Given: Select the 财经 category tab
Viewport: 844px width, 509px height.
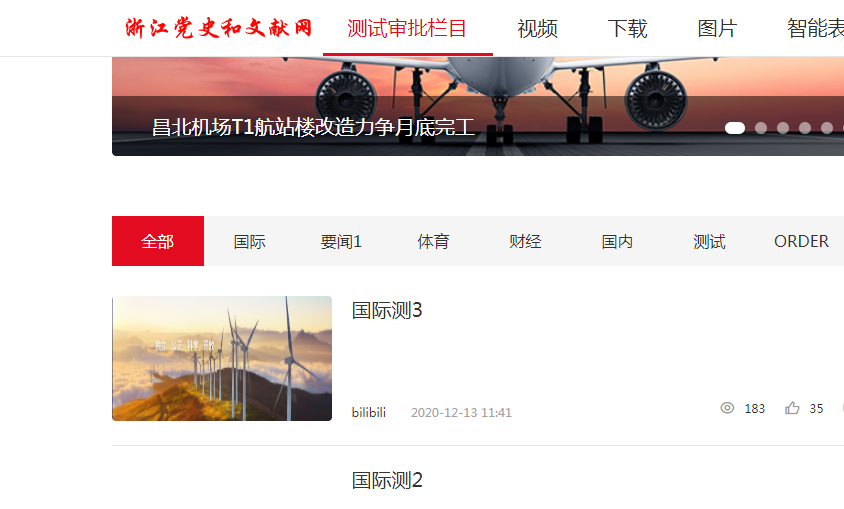Looking at the screenshot, I should 525,241.
